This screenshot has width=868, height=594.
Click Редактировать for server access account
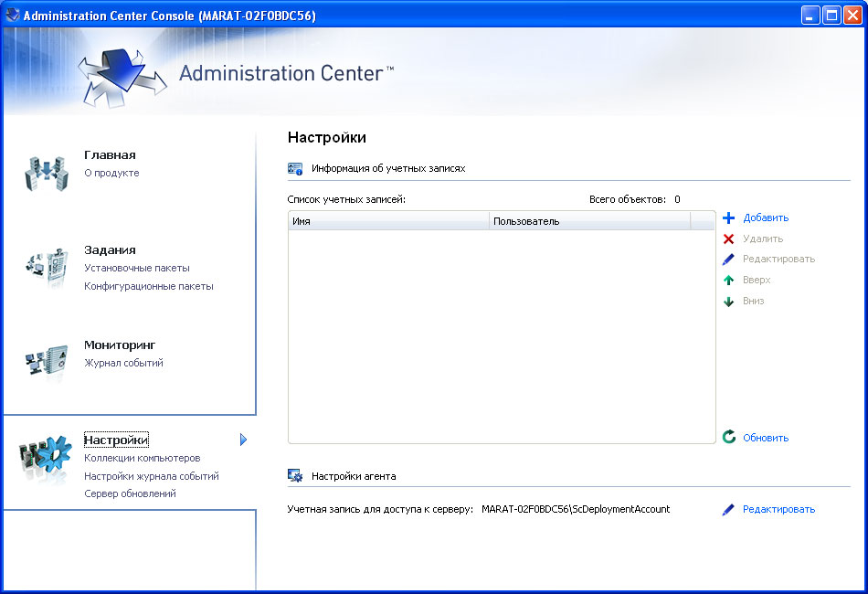click(x=778, y=509)
